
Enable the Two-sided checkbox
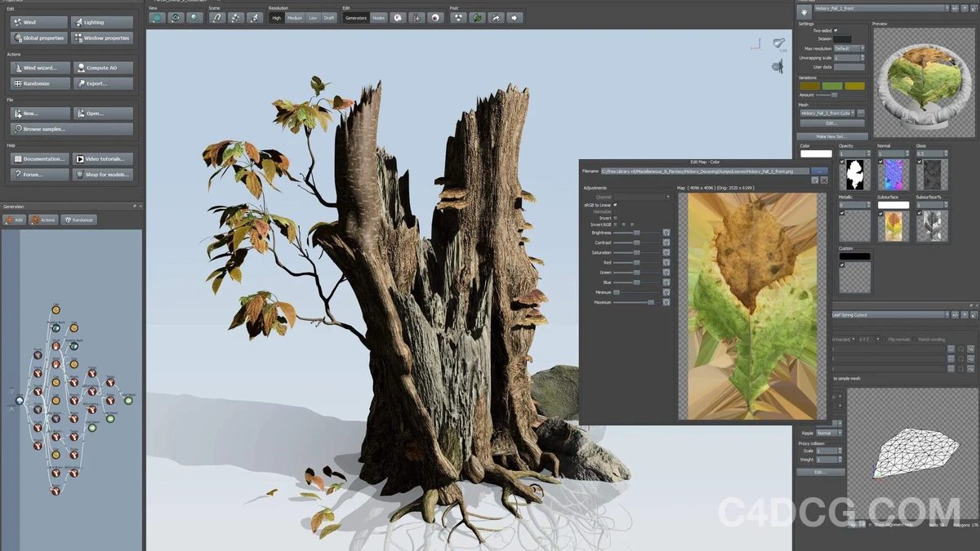point(835,31)
